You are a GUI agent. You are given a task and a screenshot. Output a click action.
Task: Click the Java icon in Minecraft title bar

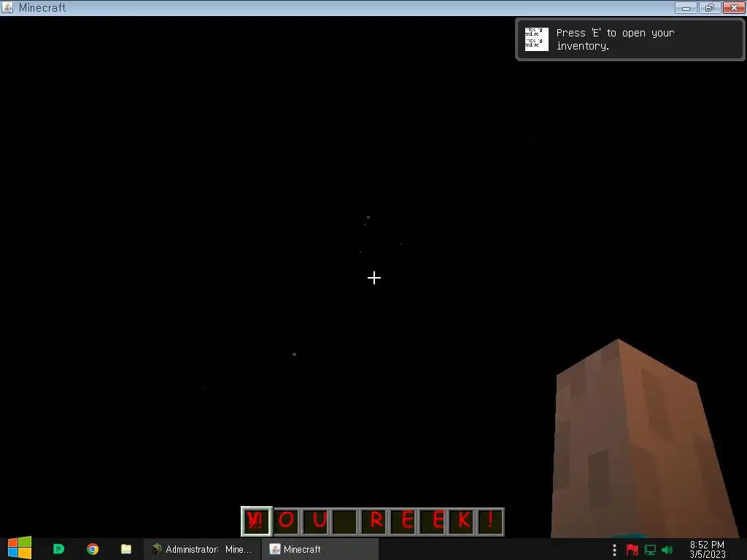7,7
